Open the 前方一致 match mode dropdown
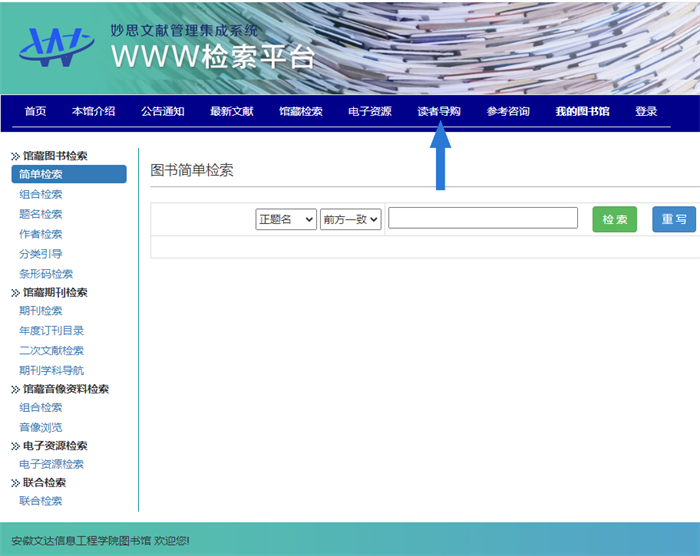The image size is (700, 556). (x=351, y=219)
